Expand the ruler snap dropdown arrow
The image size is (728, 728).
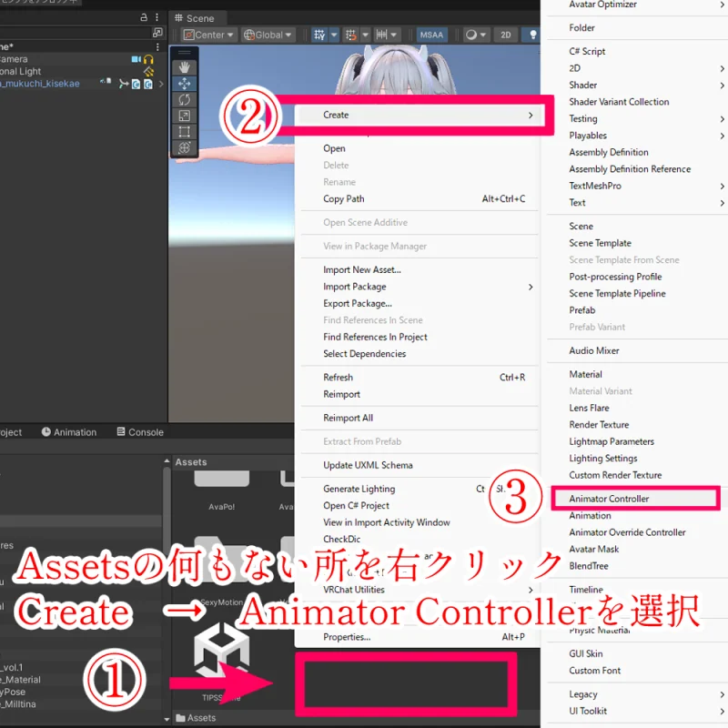(394, 35)
